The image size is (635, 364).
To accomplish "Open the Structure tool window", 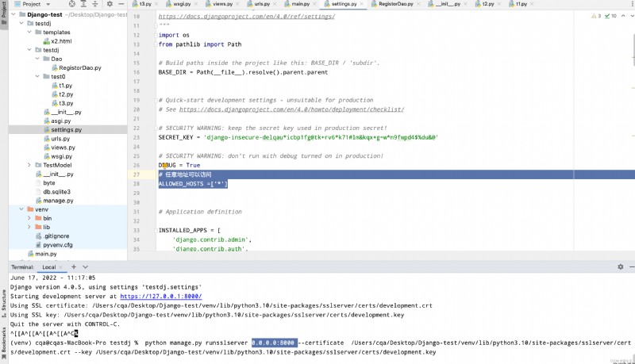I will (x=4, y=303).
